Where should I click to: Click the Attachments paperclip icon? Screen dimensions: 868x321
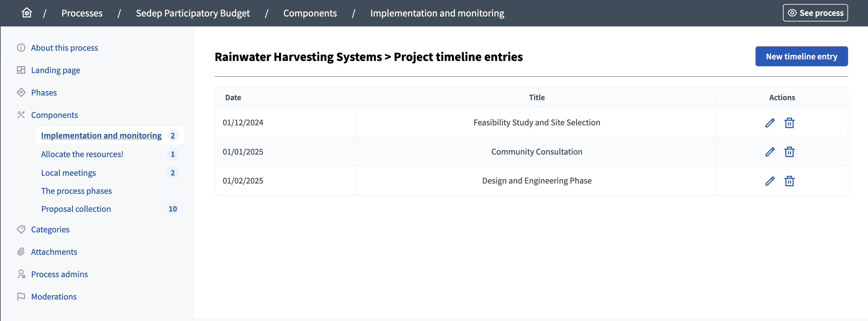point(21,252)
